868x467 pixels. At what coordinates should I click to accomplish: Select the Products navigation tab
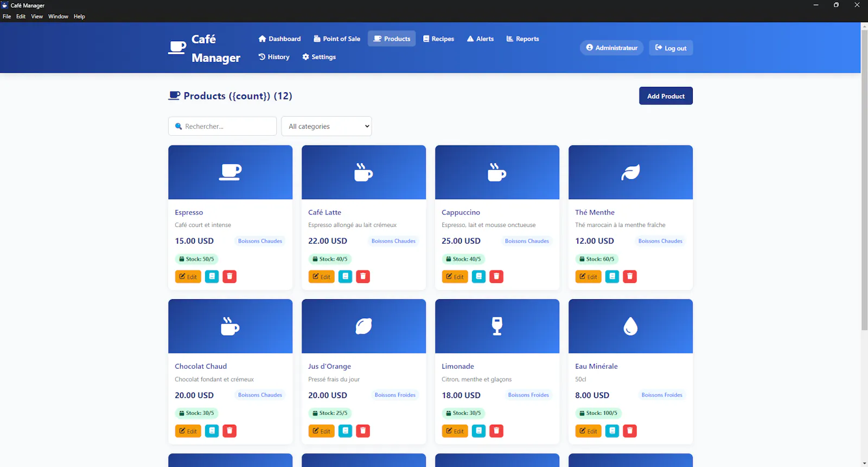pyautogui.click(x=392, y=39)
